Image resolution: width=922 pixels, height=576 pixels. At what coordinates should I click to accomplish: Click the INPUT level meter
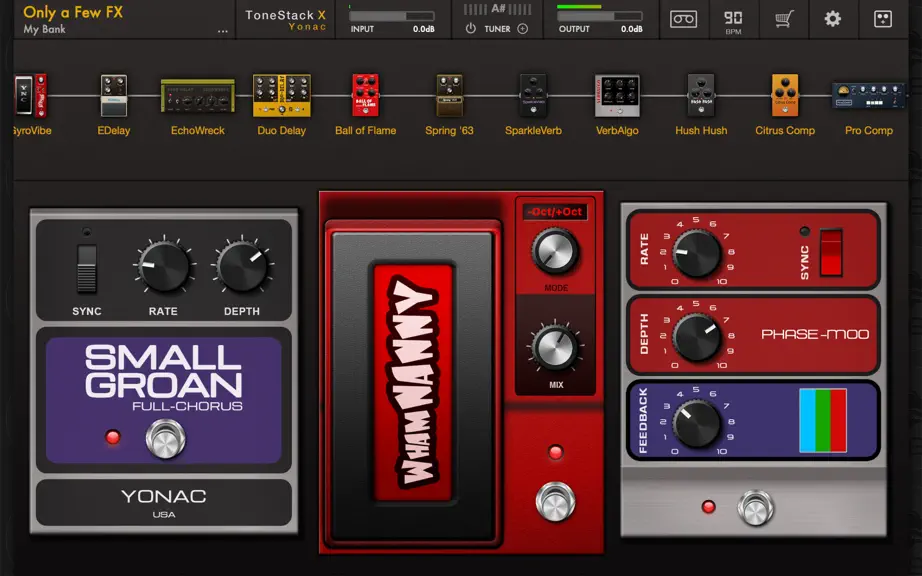(x=392, y=16)
